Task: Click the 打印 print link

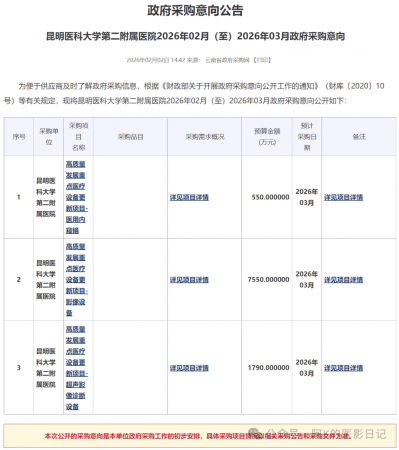Action: 262,60
